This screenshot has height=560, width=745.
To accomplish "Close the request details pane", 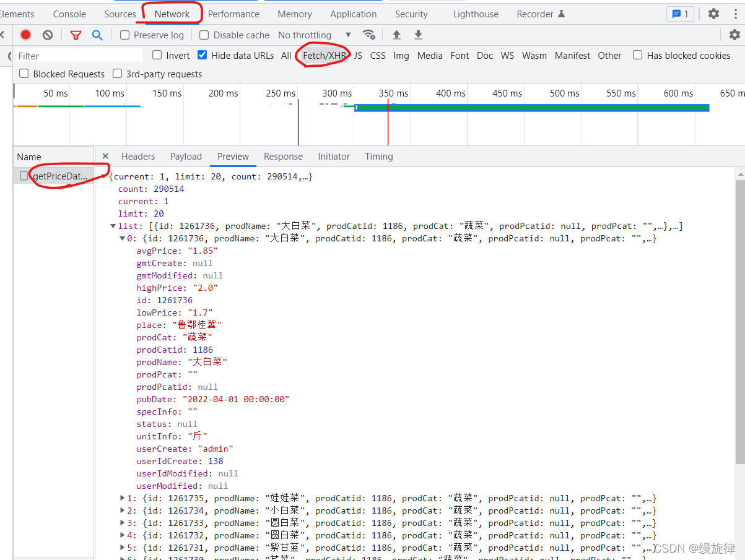I will pyautogui.click(x=105, y=157).
